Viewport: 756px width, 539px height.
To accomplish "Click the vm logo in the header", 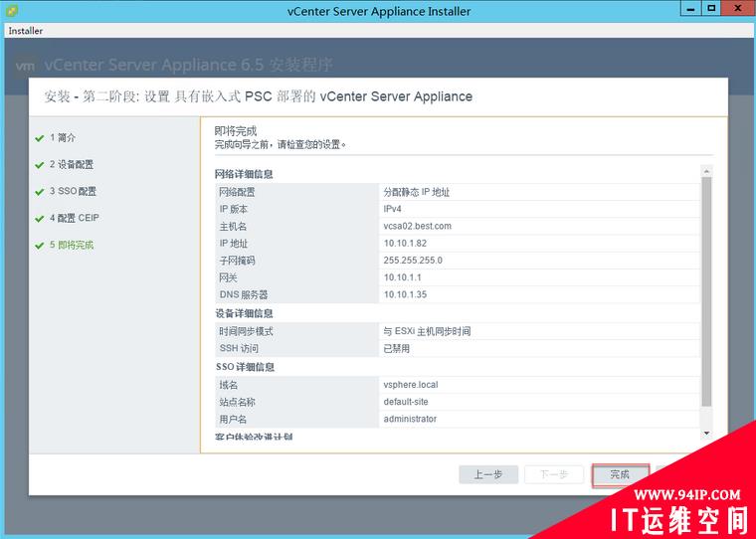I will tap(25, 66).
